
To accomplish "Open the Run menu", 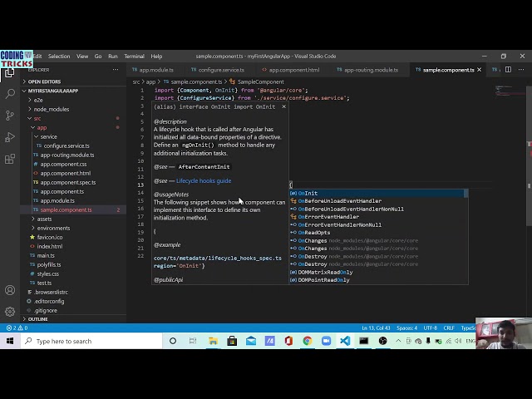I will [113, 57].
